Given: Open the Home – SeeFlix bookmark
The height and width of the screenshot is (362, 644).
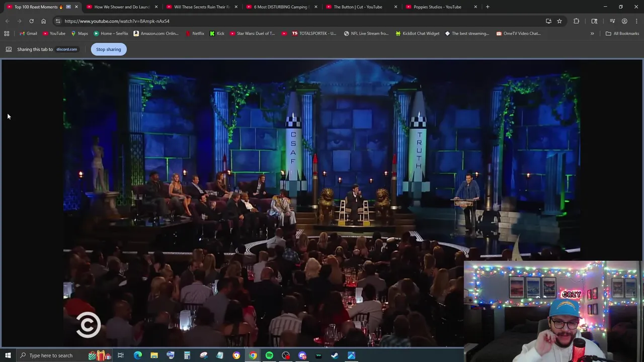Looking at the screenshot, I should 111,34.
